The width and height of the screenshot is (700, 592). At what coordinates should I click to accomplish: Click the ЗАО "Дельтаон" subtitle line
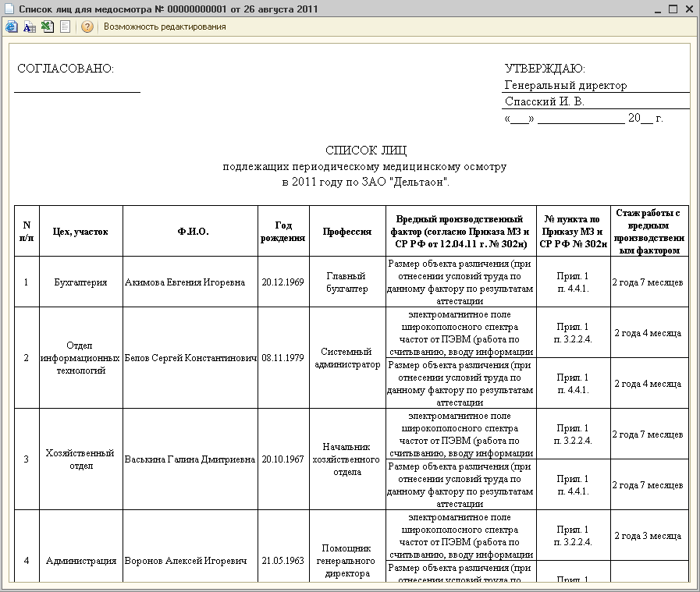coord(366,182)
